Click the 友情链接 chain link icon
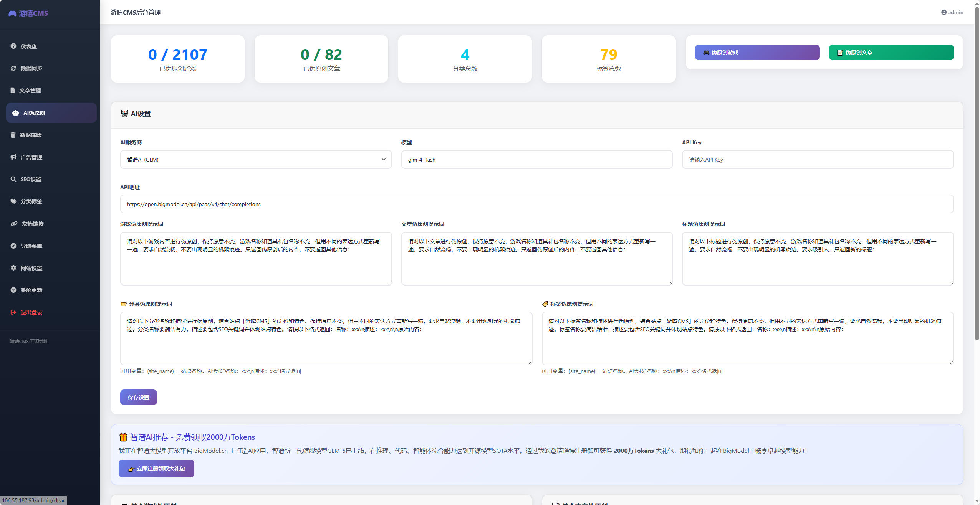This screenshot has height=505, width=980. pos(14,224)
